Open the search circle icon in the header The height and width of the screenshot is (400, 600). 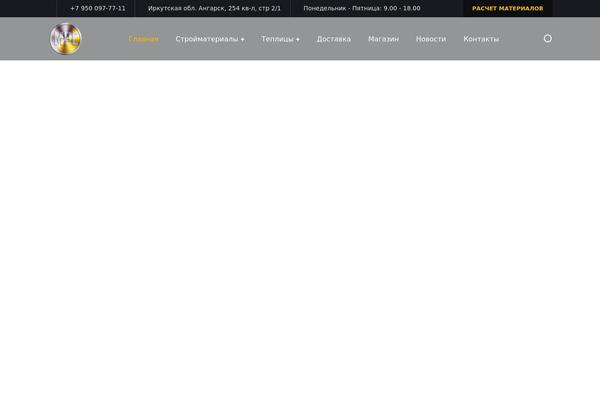click(548, 38)
